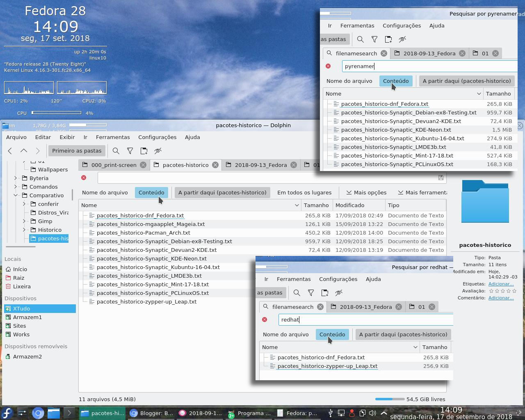Click new tab icon in redhat window toolbar
This screenshot has width=525, height=420.
[325, 293]
